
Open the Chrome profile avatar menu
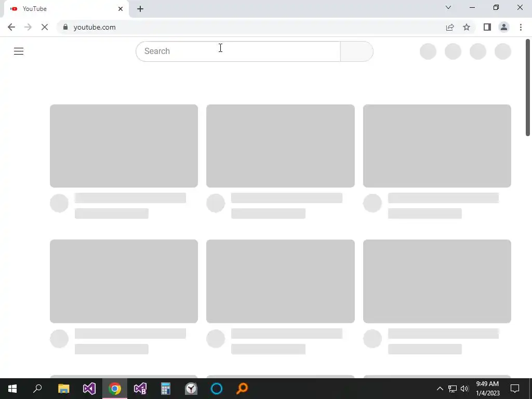tap(504, 27)
